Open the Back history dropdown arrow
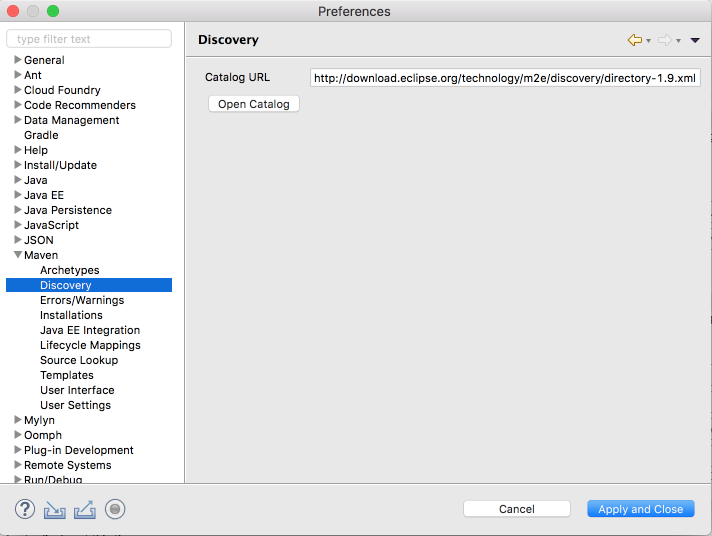Viewport: 712px width, 536px height. click(x=648, y=41)
